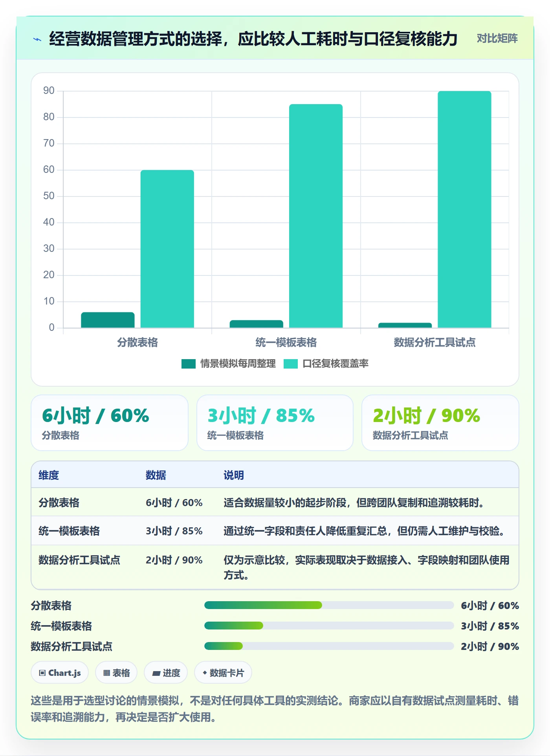This screenshot has height=756, width=550.
Task: Click the 6小时 / 60% value beside the progress bar
Action: (x=490, y=606)
